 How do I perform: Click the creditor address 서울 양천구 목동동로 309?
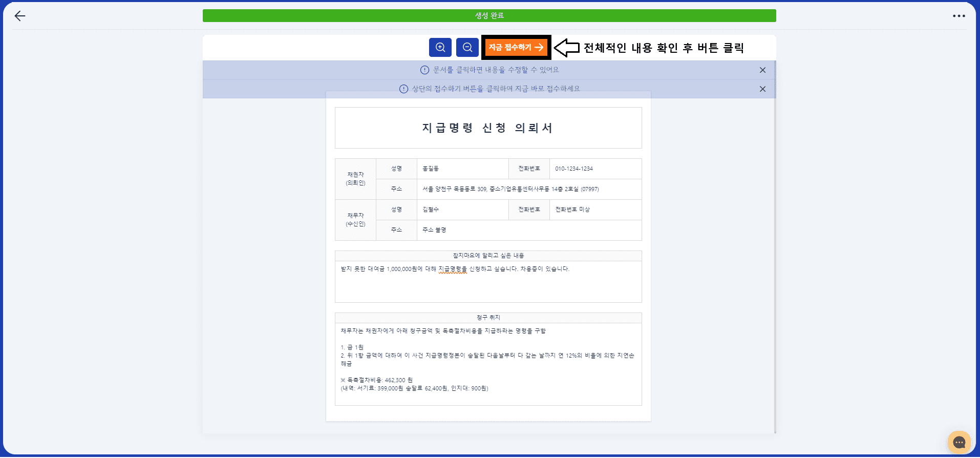[x=510, y=189]
